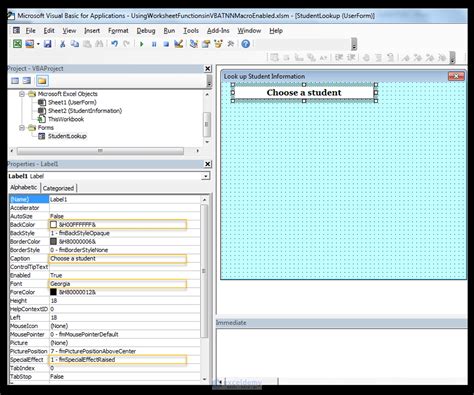Open Properties Window via toolbar icon
Image resolution: width=474 pixels, height=395 pixels.
tap(206, 44)
